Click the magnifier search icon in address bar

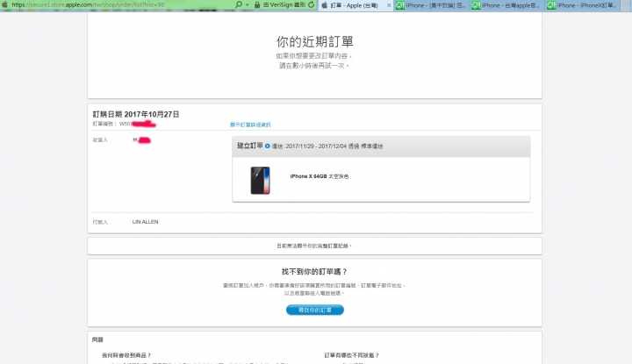[239, 4]
